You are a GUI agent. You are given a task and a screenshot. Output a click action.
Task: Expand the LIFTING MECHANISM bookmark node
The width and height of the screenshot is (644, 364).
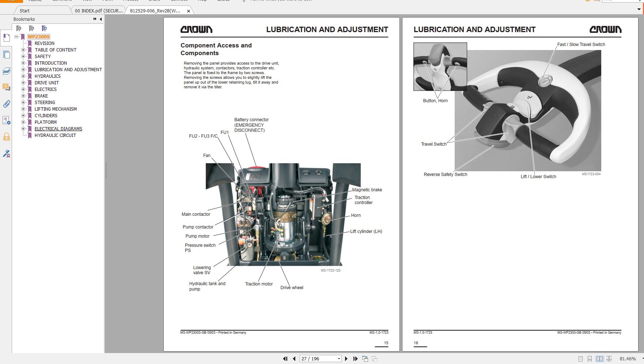(x=23, y=109)
